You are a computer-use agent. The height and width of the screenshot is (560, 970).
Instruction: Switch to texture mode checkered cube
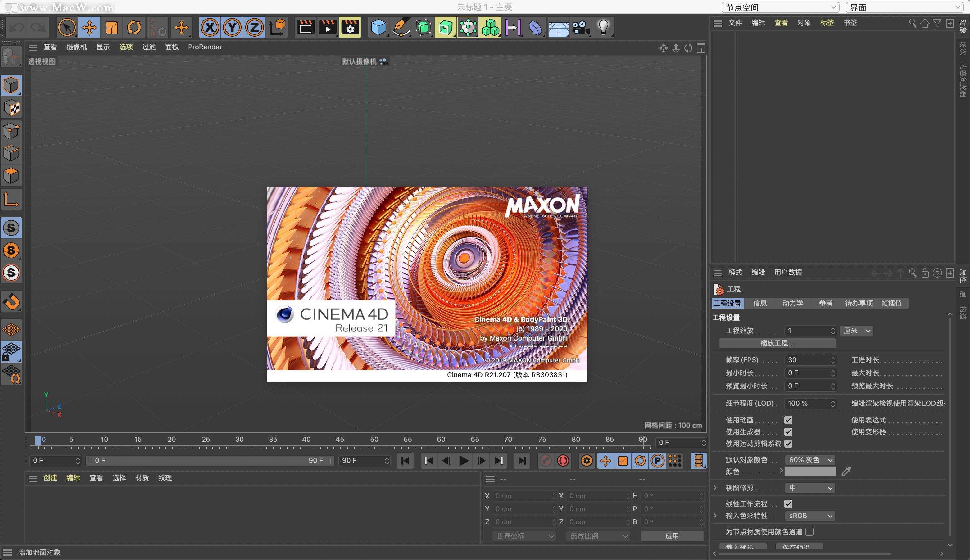coord(11,108)
